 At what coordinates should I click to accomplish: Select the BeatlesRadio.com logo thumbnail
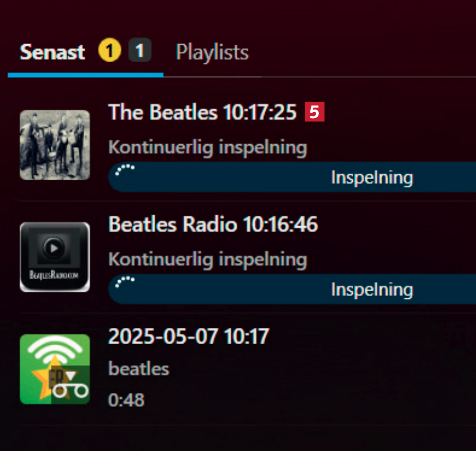55,257
